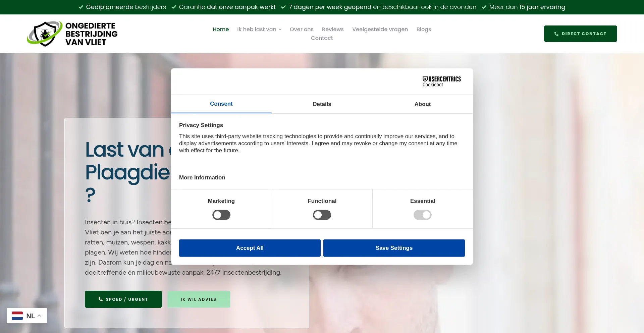Screen dimensions: 644x333
Task: Click the Essential consent toggle
Action: (x=422, y=215)
